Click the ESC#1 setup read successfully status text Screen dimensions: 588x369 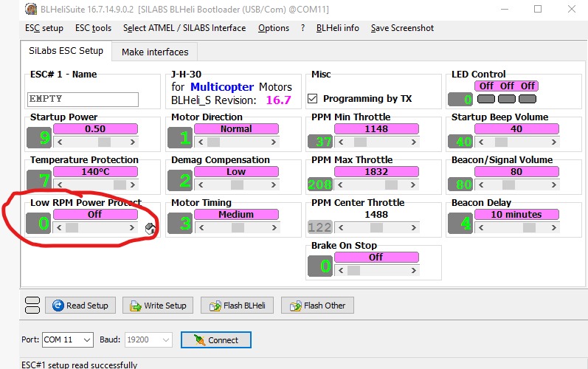(79, 365)
